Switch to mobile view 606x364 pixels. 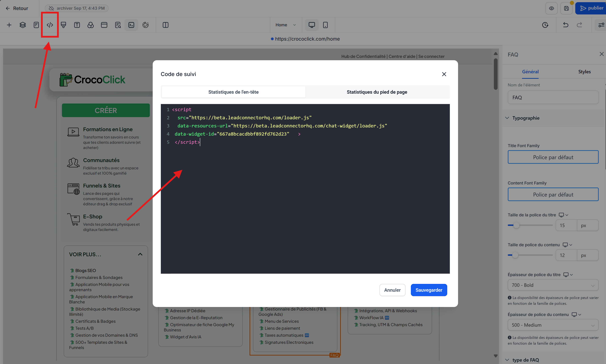(325, 25)
